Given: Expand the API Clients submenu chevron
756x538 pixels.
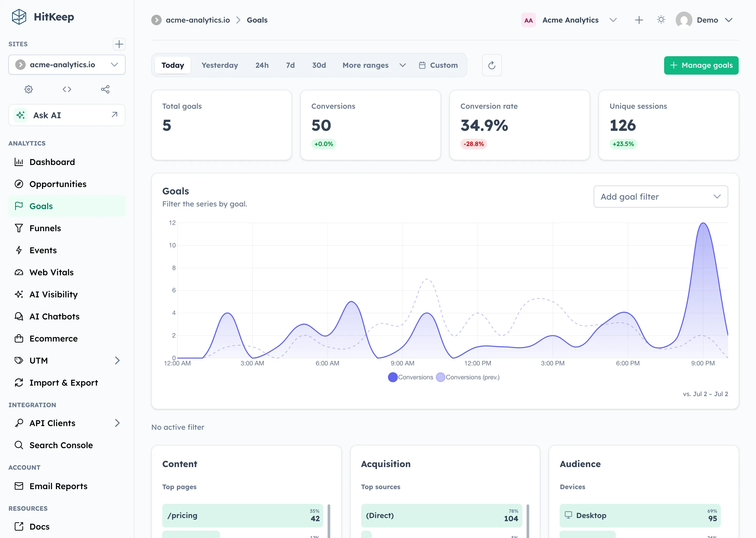Looking at the screenshot, I should coord(117,423).
